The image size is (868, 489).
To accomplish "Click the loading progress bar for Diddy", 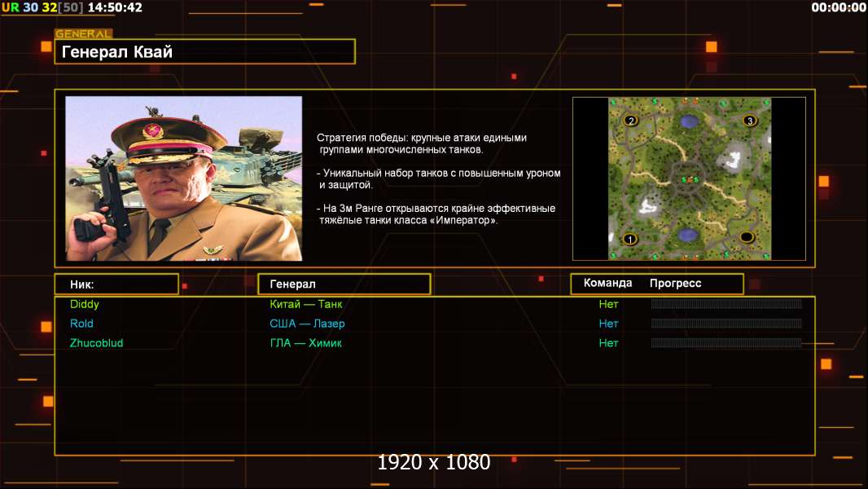I will click(726, 303).
